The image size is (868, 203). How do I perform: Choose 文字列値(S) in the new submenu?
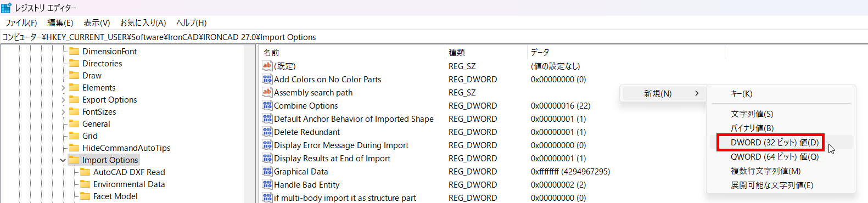point(752,114)
